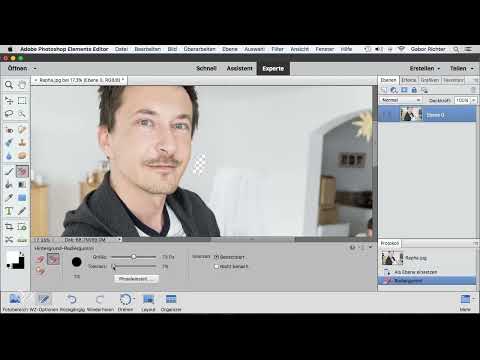Select the Move tool

(x=9, y=101)
